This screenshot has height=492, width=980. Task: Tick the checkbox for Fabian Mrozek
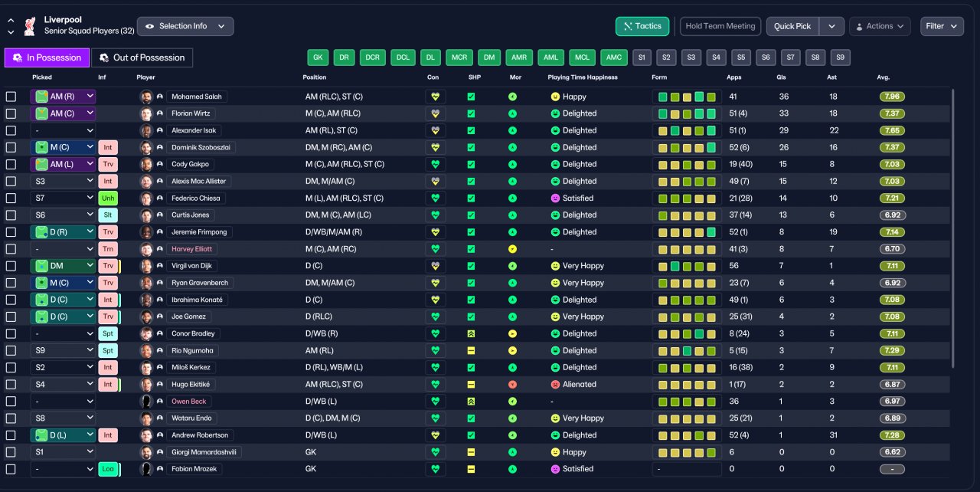[x=11, y=469]
